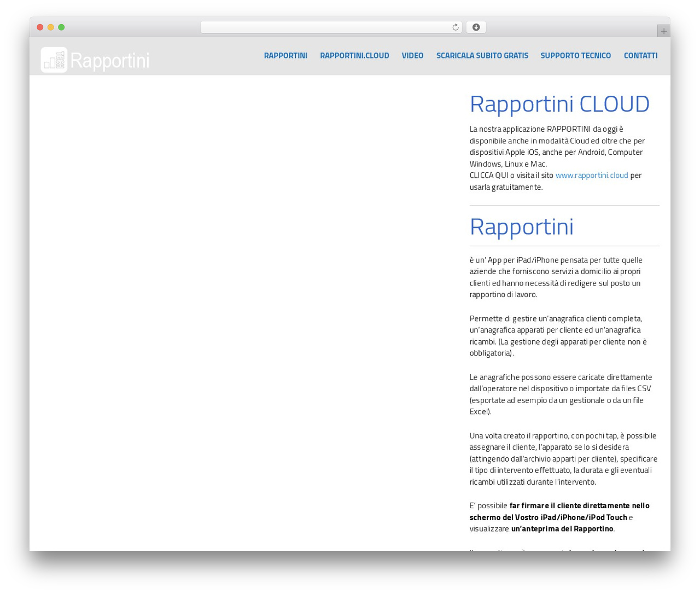Screen dimensions: 700x593
Task: Click bold text 'un'anteprima del Rapportino'
Action: pos(562,528)
